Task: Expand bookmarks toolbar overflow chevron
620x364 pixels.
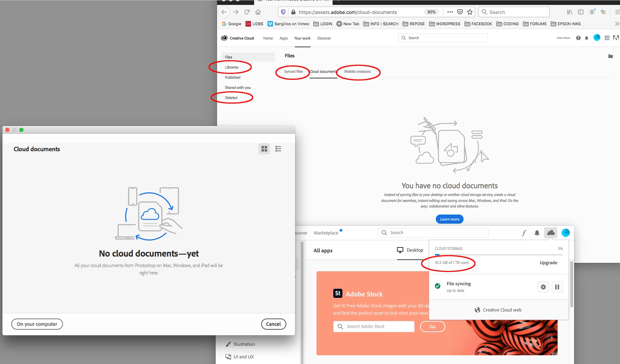Action: point(617,24)
